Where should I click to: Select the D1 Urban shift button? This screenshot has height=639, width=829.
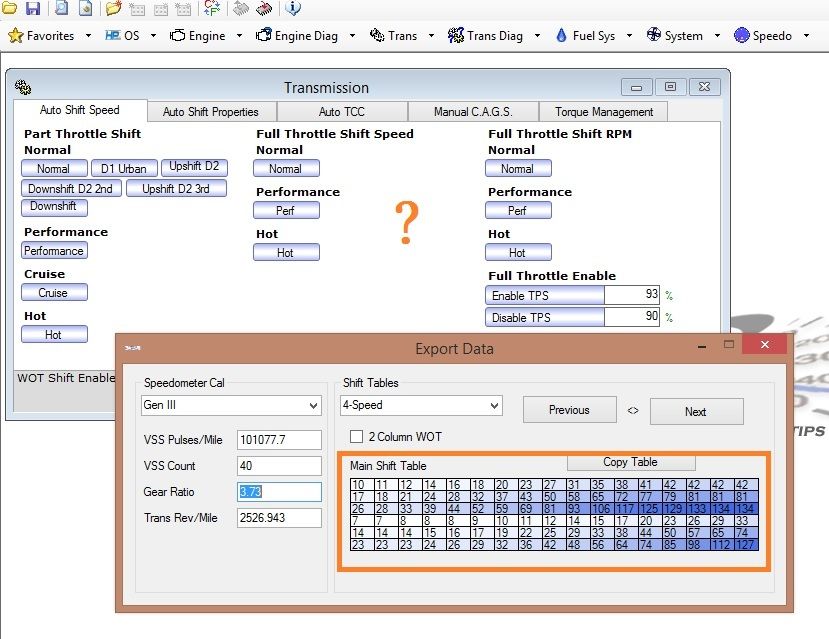(123, 168)
